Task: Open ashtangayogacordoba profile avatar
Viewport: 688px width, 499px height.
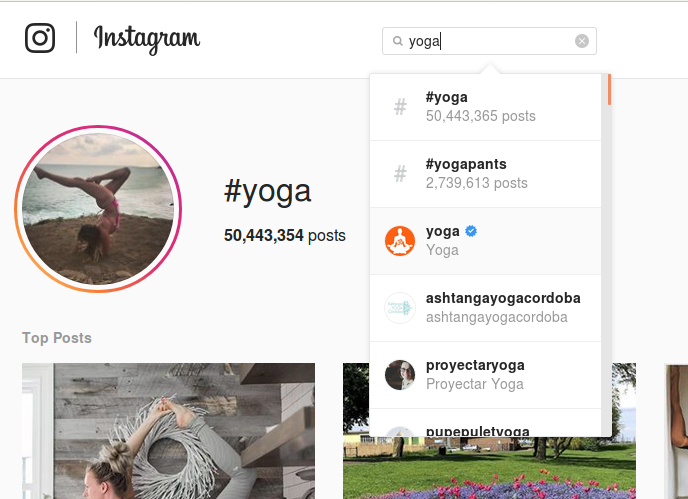Action: point(400,308)
